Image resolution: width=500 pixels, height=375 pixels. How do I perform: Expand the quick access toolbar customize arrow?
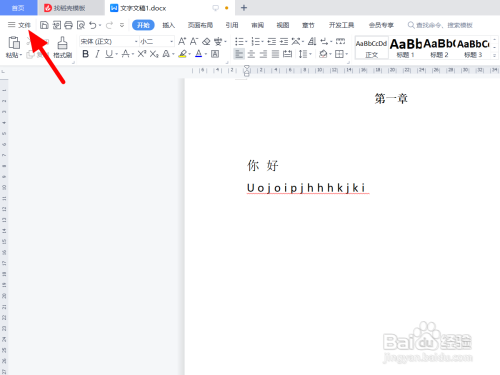pos(122,25)
